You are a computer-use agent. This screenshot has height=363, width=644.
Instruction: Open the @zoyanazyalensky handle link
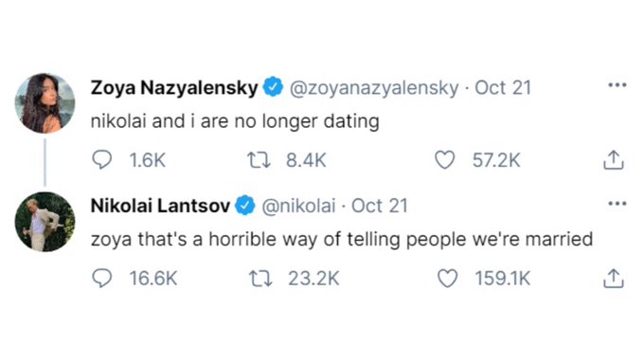click(374, 88)
